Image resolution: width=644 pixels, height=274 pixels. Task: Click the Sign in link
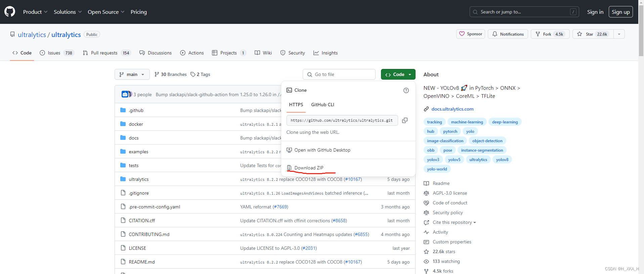[595, 12]
